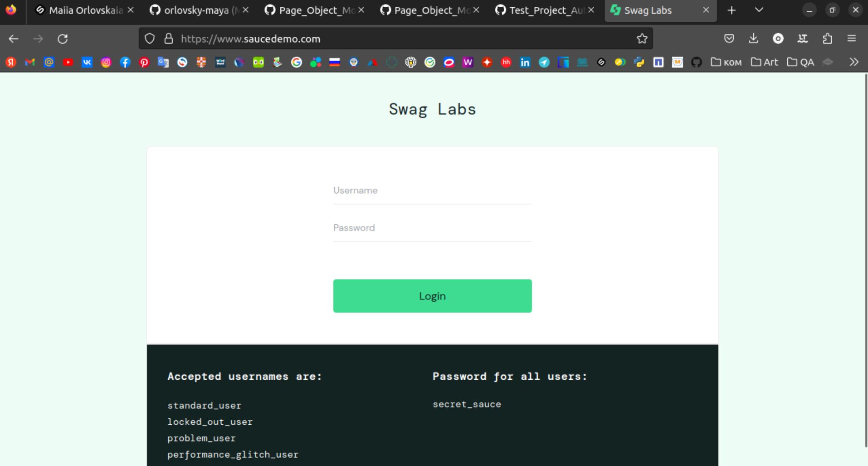Open the Pinterest bookmark
Viewport: 868px width, 466px height.
[x=144, y=62]
